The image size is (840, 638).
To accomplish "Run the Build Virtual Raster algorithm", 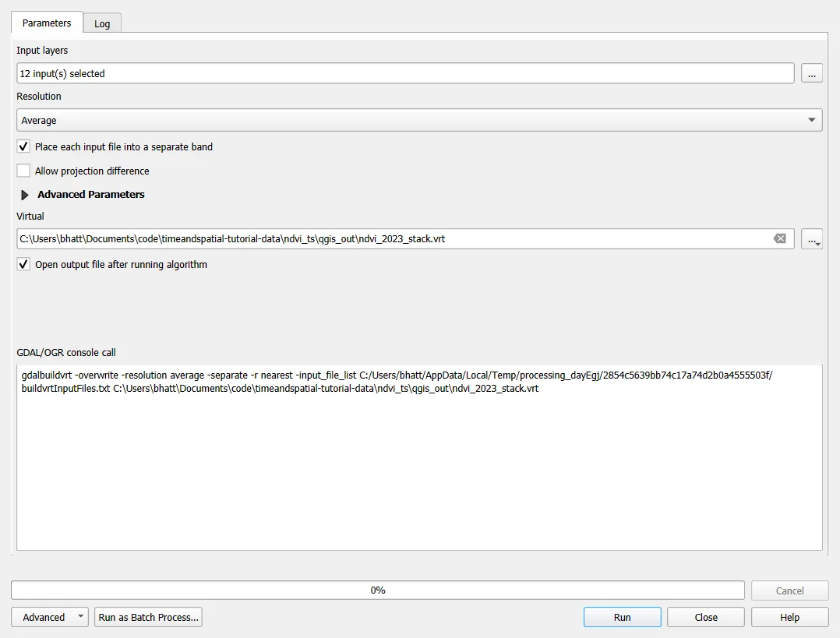I will pyautogui.click(x=622, y=617).
